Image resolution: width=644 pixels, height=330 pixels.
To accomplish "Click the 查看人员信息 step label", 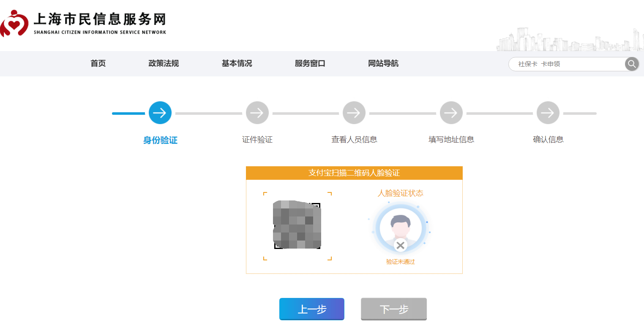I will 354,140.
